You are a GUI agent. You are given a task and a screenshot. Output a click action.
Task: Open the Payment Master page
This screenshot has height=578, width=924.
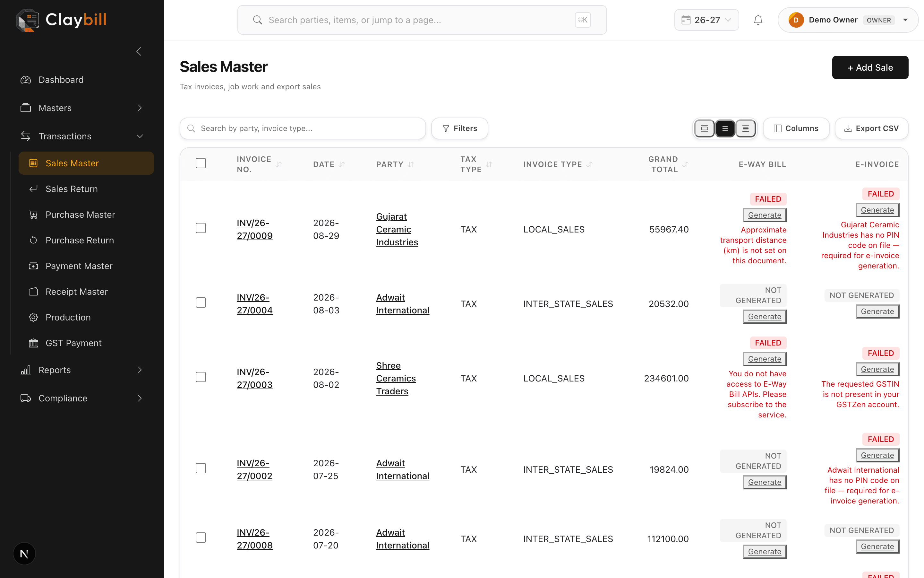coord(86,266)
